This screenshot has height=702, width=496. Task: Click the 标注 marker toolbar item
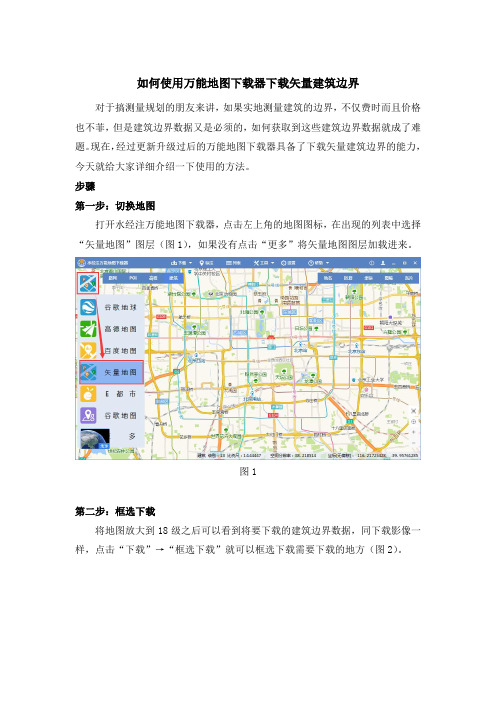pyautogui.click(x=206, y=263)
